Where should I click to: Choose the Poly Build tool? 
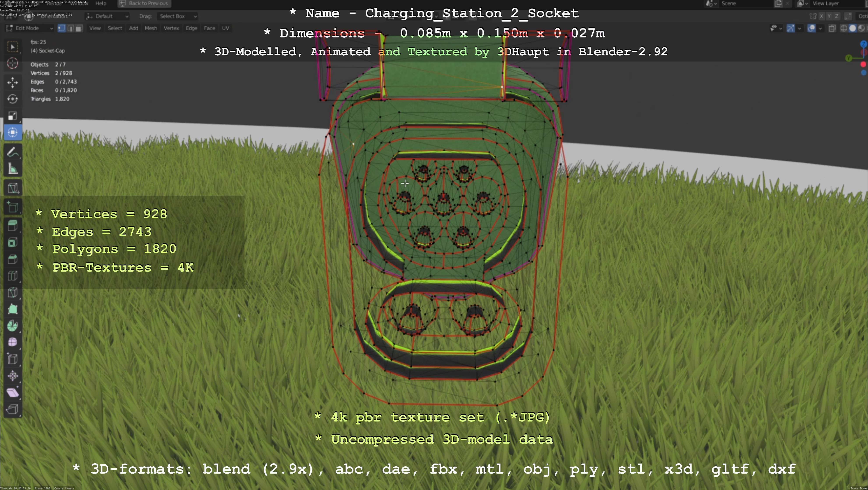click(x=13, y=309)
